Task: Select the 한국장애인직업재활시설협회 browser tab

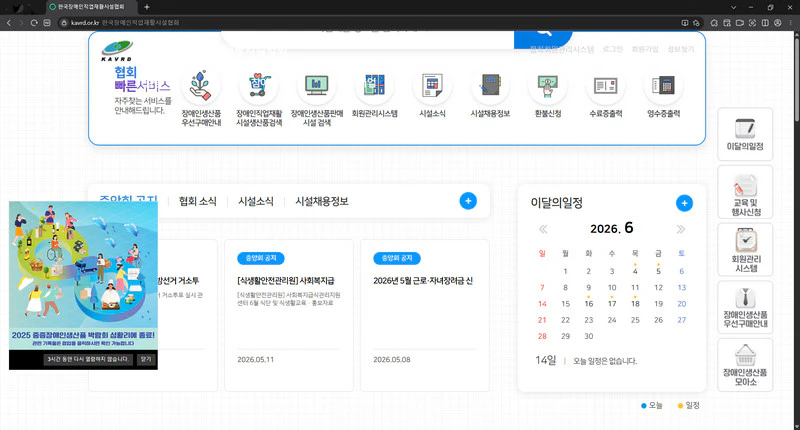Action: point(92,7)
